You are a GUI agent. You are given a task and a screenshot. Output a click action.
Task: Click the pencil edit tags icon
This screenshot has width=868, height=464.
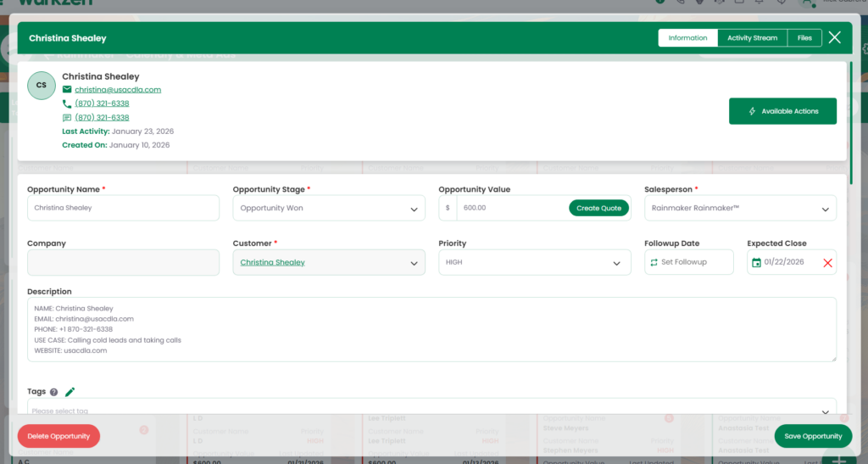click(x=70, y=392)
